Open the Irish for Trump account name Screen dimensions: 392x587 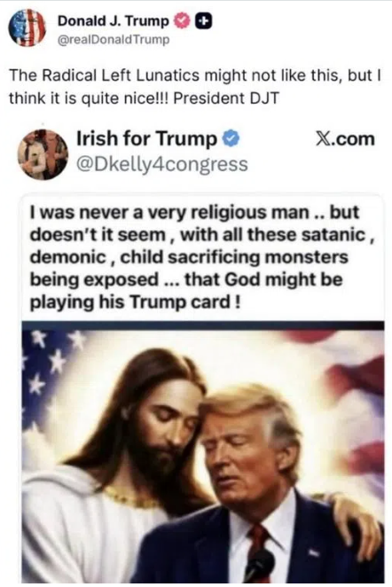146,138
